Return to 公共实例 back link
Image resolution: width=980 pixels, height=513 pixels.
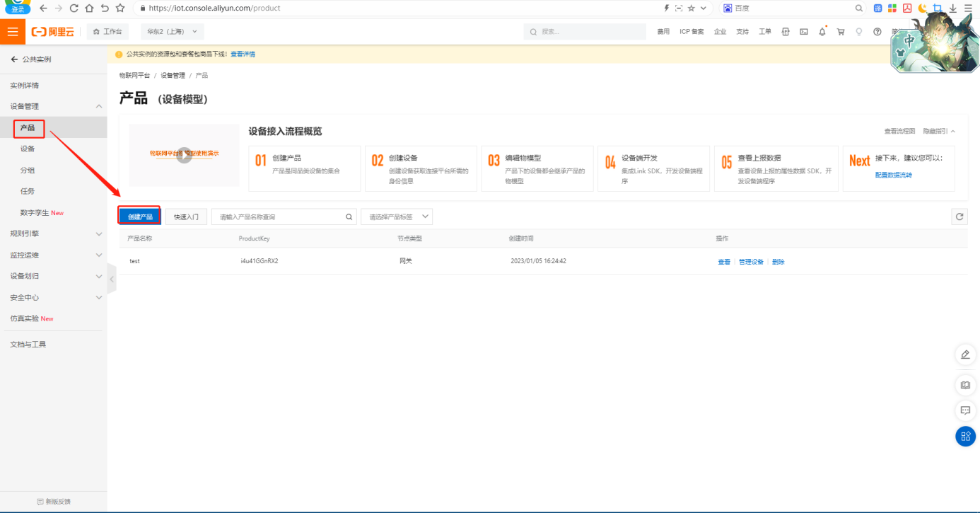click(x=31, y=59)
